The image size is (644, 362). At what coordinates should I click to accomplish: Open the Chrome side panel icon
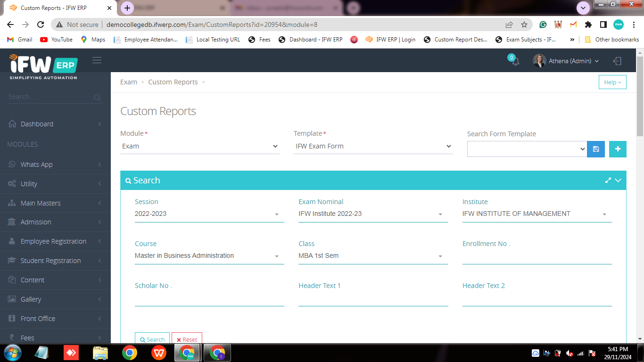(x=603, y=25)
